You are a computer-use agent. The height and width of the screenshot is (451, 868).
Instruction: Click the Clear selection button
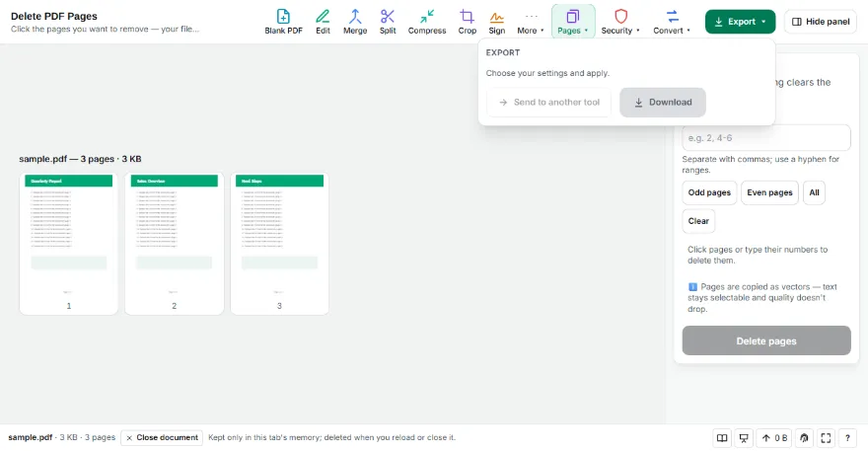pyautogui.click(x=698, y=220)
